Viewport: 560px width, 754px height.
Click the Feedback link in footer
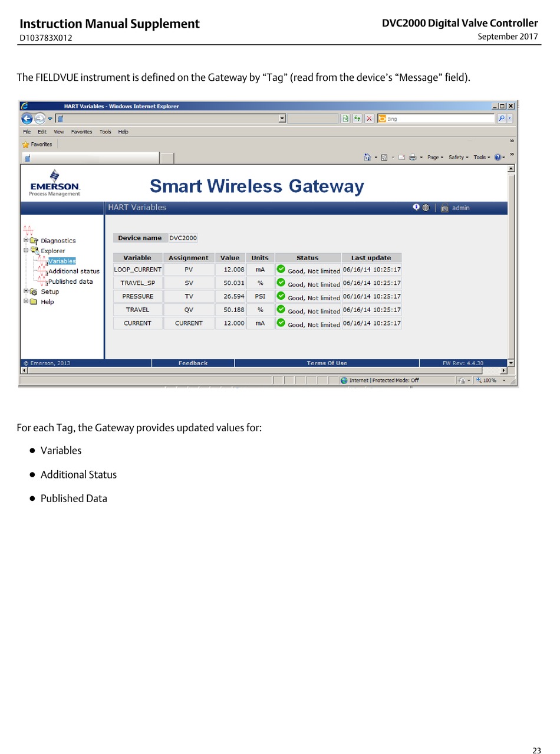[x=193, y=363]
